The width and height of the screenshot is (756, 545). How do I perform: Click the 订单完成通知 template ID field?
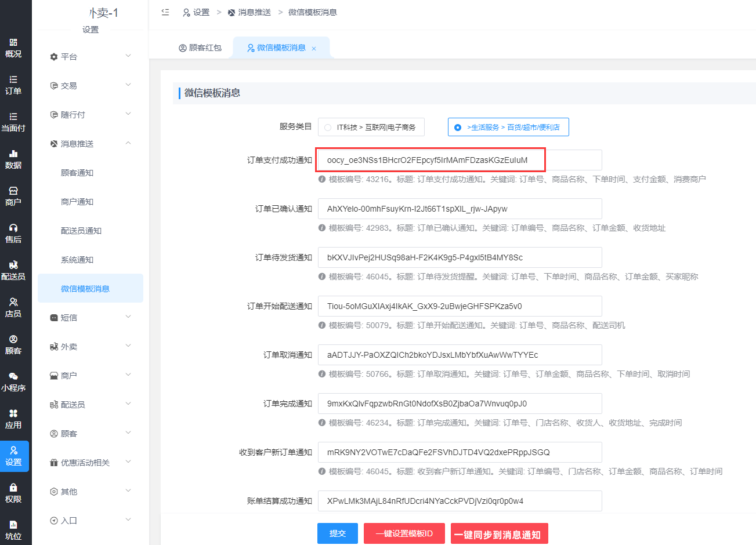coord(460,404)
